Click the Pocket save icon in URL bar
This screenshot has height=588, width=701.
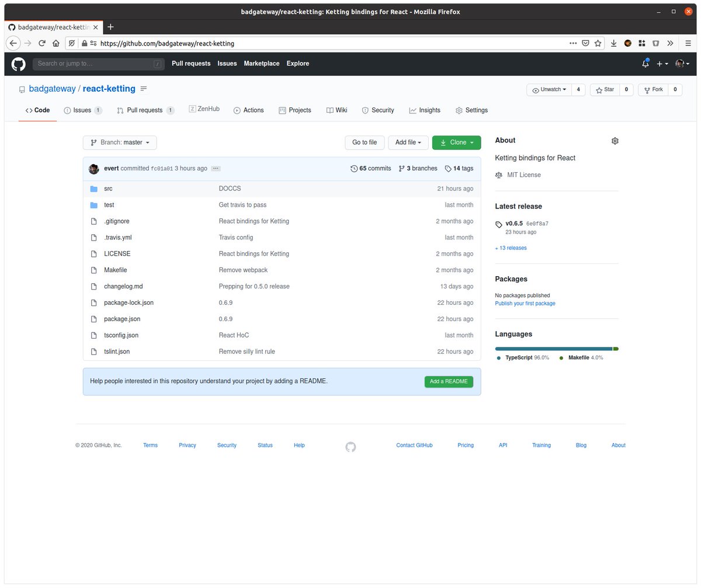click(x=585, y=43)
